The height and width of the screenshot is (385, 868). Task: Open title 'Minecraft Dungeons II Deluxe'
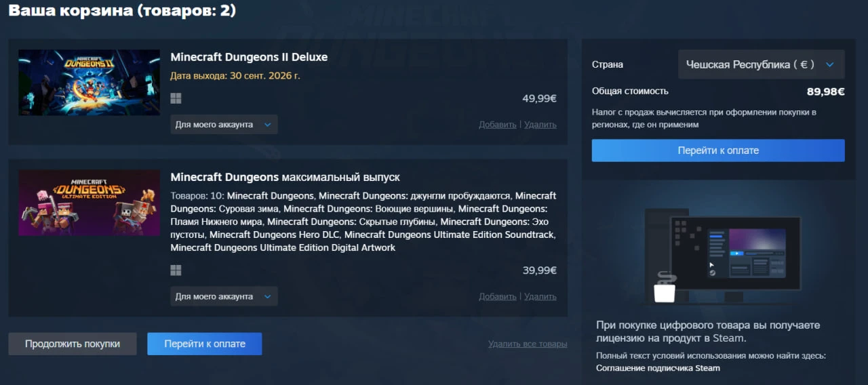tap(249, 57)
